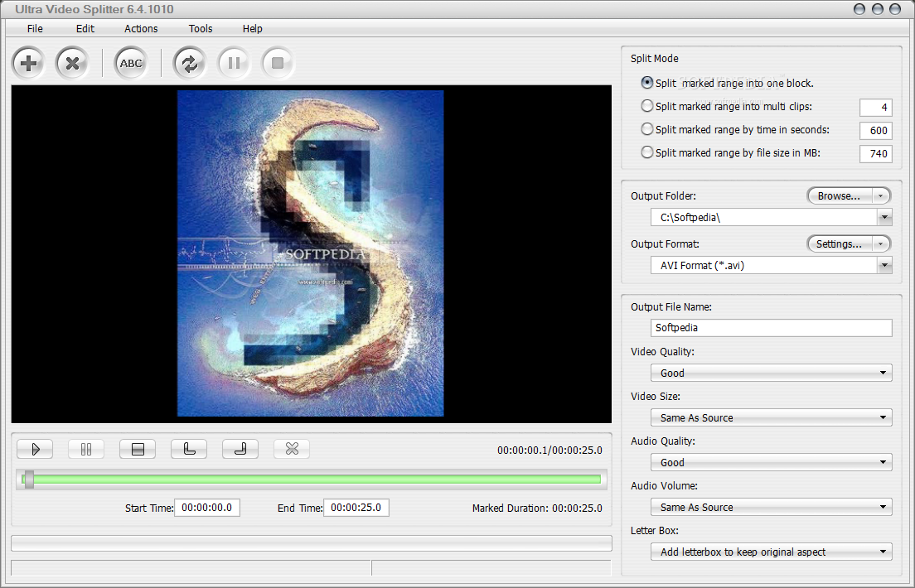The image size is (915, 588).
Task: Open the Audio Quality dropdown
Action: pos(772,462)
